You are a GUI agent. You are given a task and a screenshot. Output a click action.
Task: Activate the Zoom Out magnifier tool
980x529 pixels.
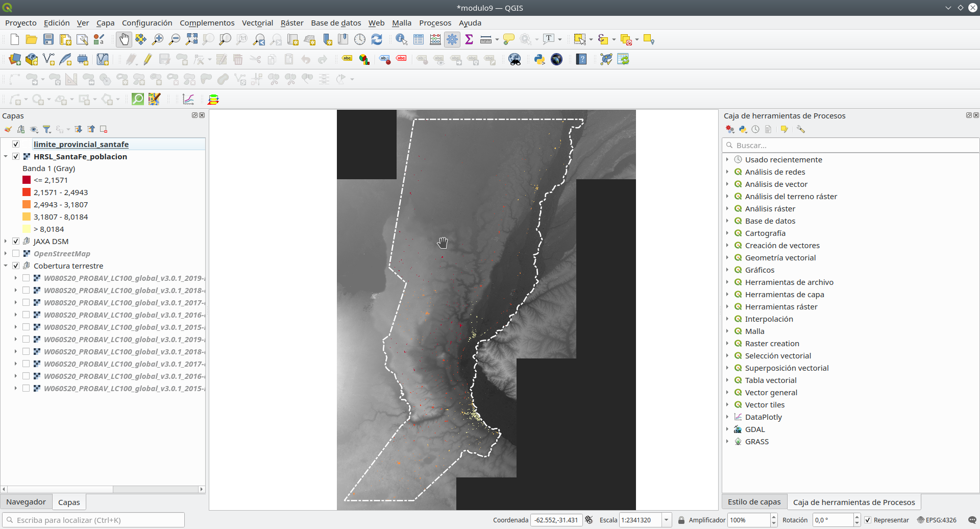tap(175, 39)
